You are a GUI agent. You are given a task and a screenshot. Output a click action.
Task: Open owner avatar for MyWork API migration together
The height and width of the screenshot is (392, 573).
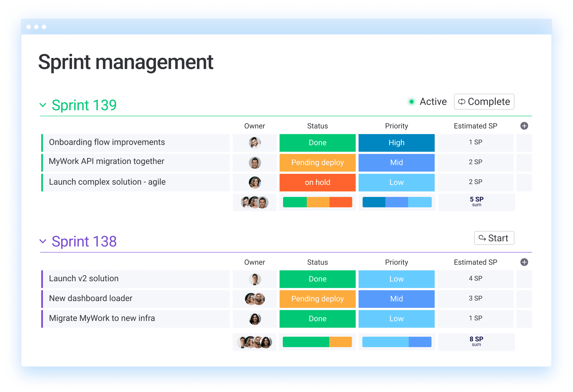255,163
